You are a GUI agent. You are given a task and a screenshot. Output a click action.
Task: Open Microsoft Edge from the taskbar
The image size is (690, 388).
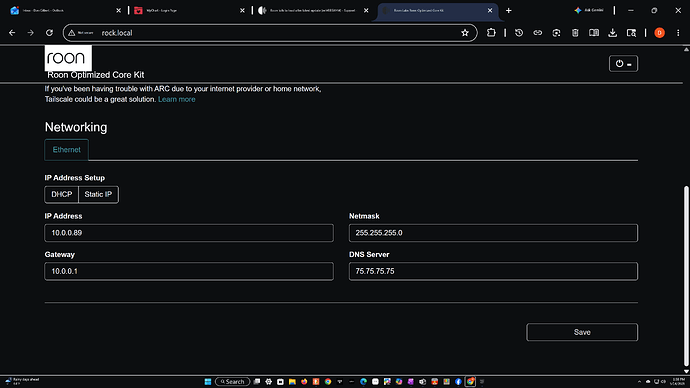[363, 381]
